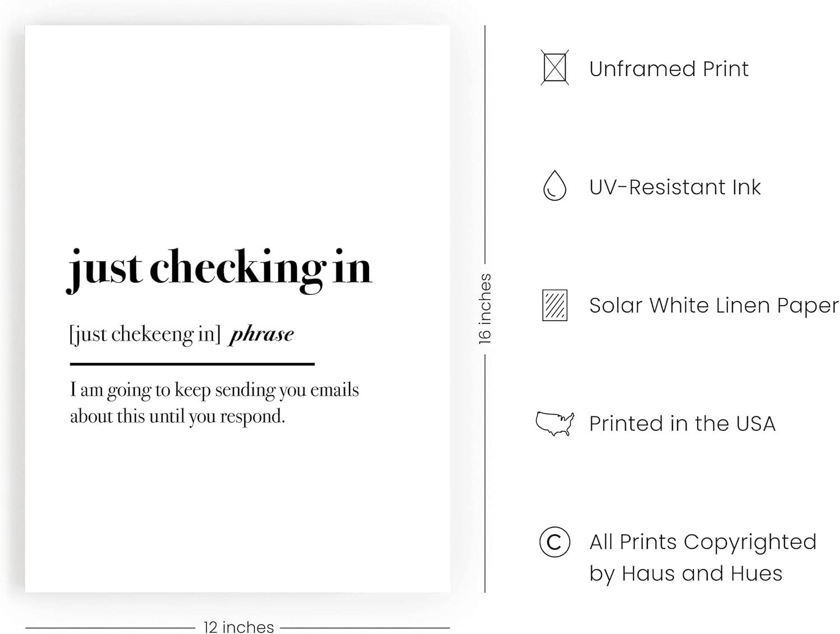Viewport: 840px width, 634px height.
Task: Select the "Unframed Print" label
Action: pyautogui.click(x=669, y=69)
